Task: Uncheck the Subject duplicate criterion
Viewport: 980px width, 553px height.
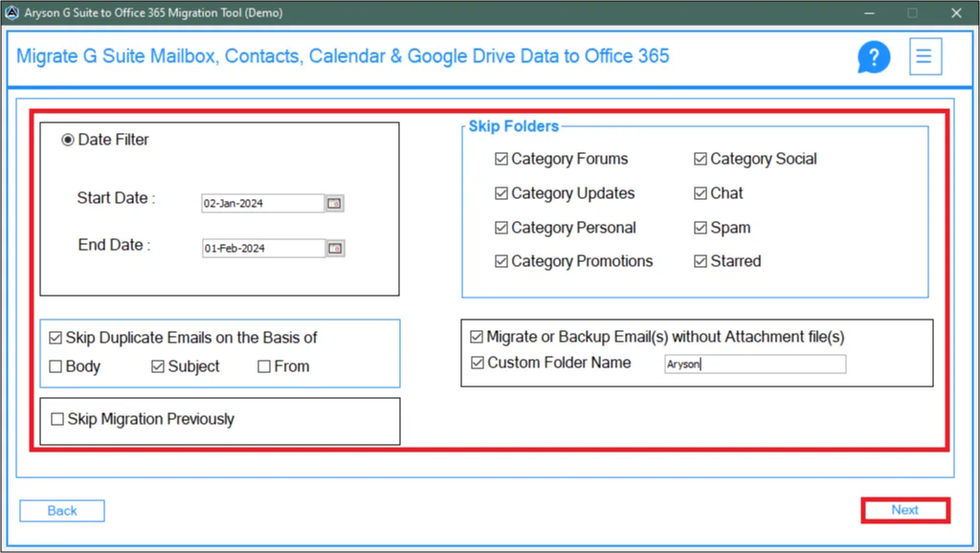Action: tap(158, 366)
